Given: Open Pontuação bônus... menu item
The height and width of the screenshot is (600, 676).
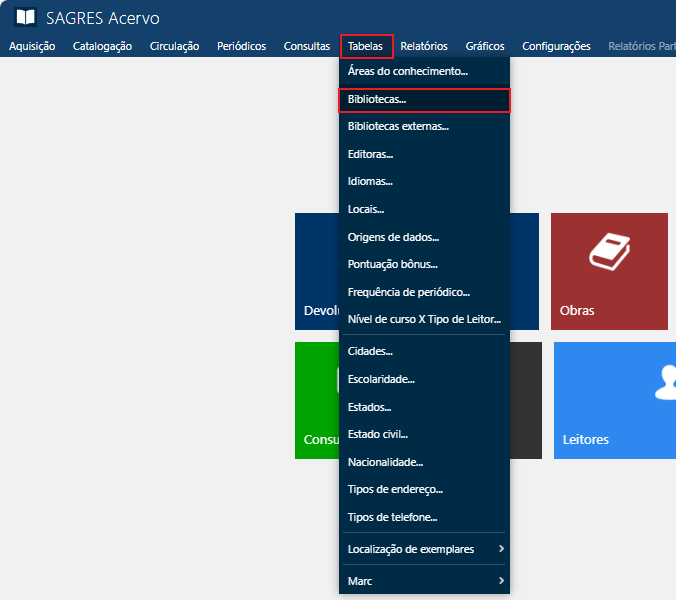Looking at the screenshot, I should coord(393,264).
